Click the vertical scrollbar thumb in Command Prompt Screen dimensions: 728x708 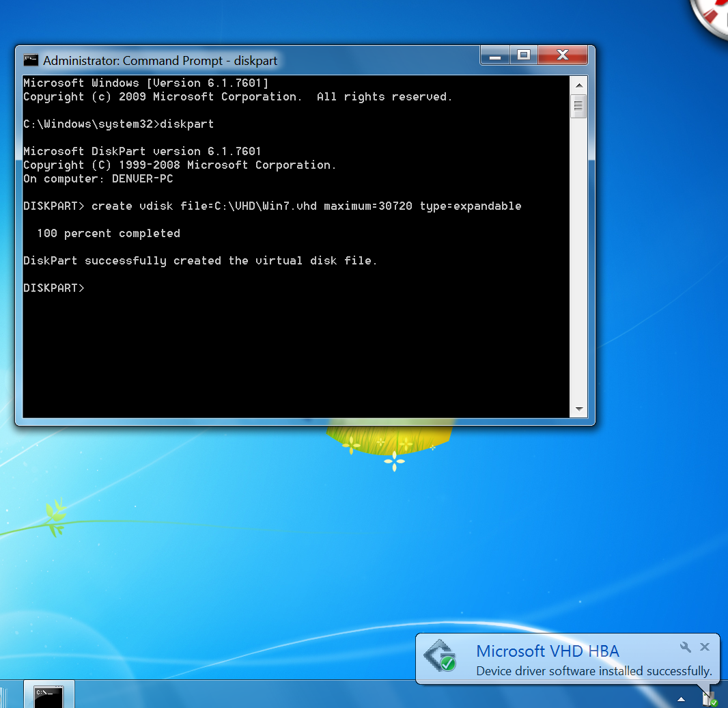click(578, 106)
